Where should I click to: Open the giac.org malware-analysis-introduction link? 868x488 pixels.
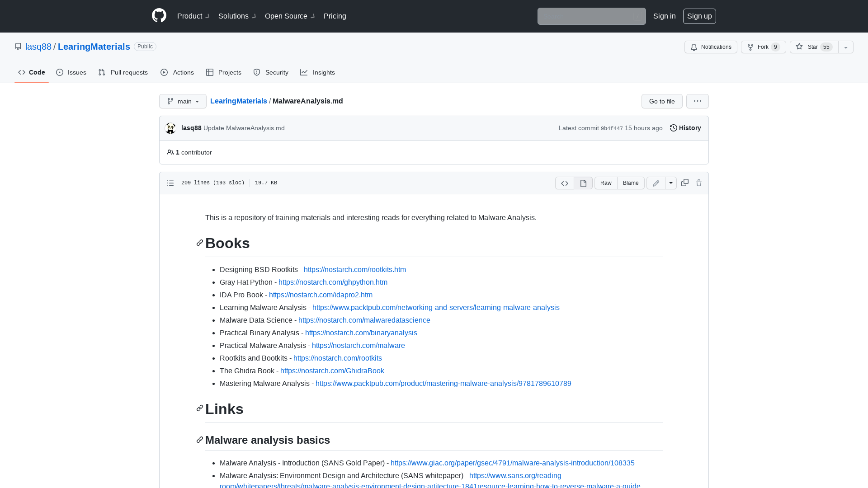[x=513, y=463]
